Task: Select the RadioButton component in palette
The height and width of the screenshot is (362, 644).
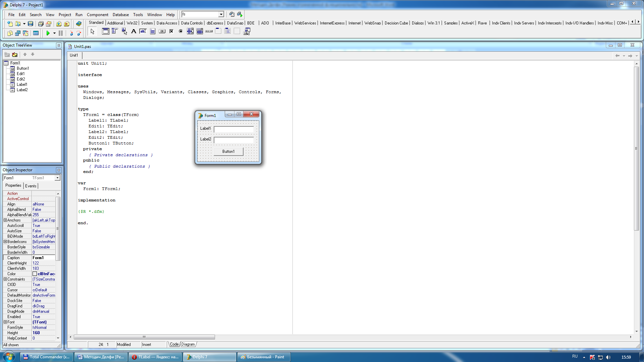Action: click(181, 31)
